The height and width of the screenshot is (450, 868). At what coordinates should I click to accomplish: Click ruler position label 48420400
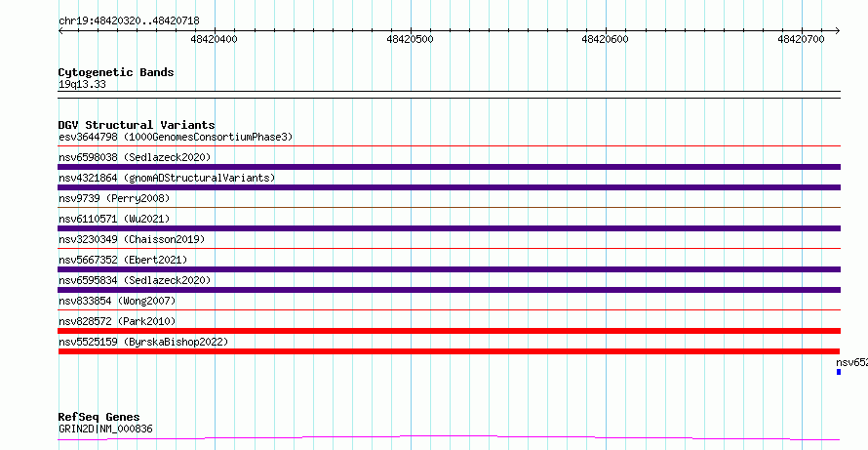214,39
